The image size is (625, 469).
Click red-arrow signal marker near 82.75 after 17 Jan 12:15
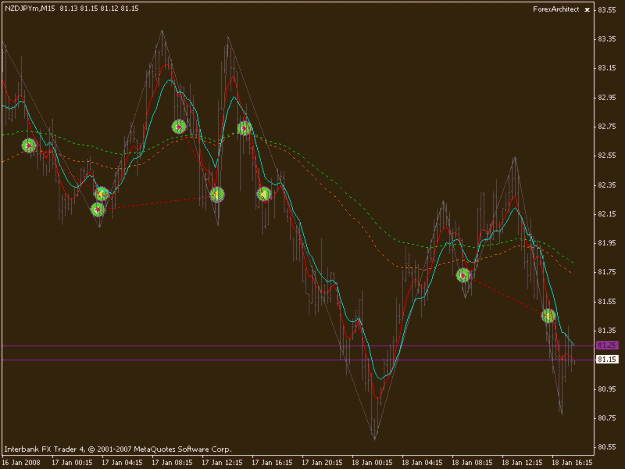coord(244,128)
